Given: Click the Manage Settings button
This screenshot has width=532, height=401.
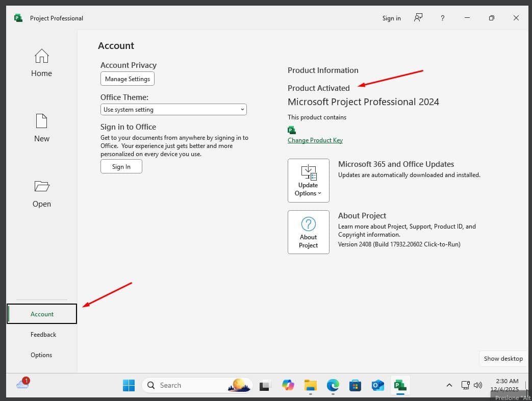Looking at the screenshot, I should point(127,79).
